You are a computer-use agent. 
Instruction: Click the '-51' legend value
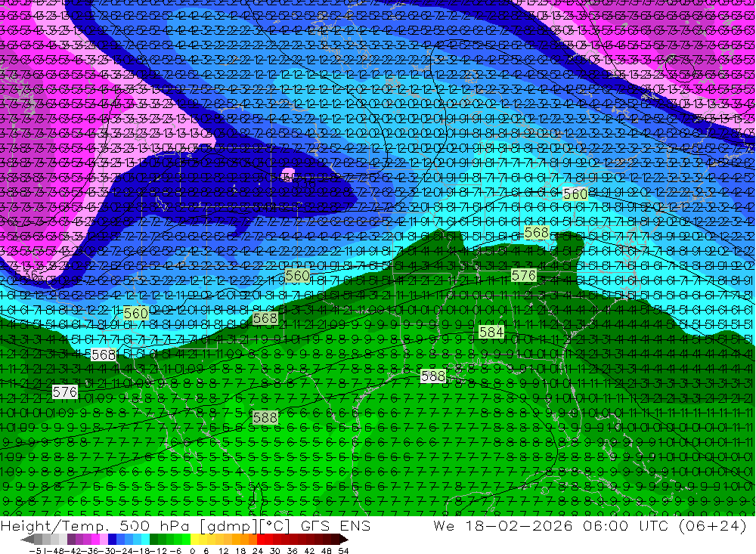(x=36, y=551)
